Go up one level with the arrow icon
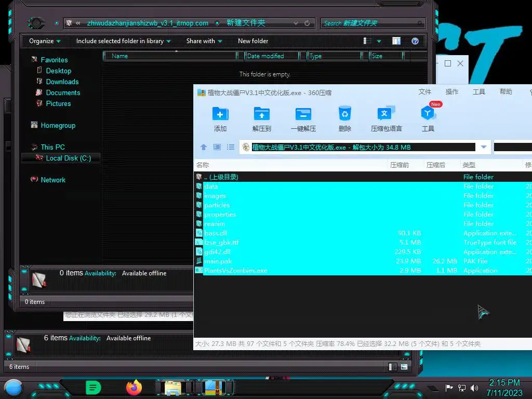 [x=204, y=147]
